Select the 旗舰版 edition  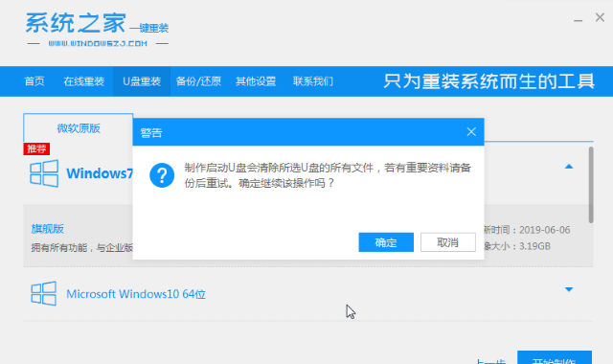tap(48, 229)
